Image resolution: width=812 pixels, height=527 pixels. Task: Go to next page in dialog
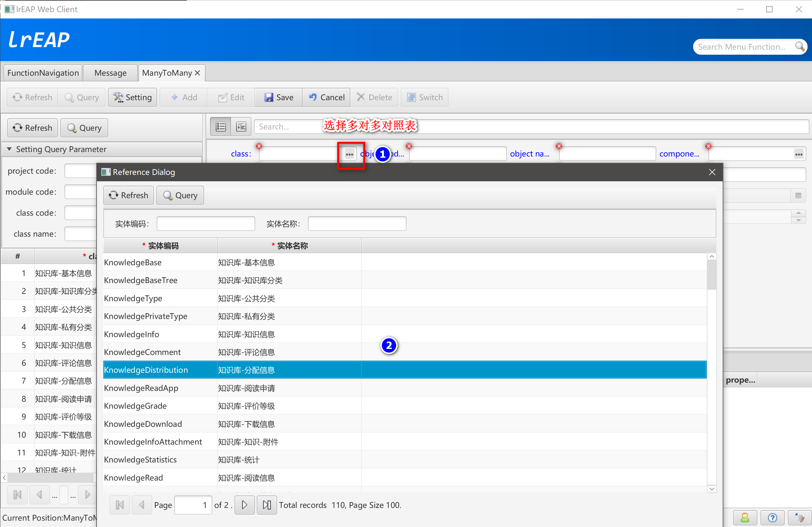coord(245,505)
